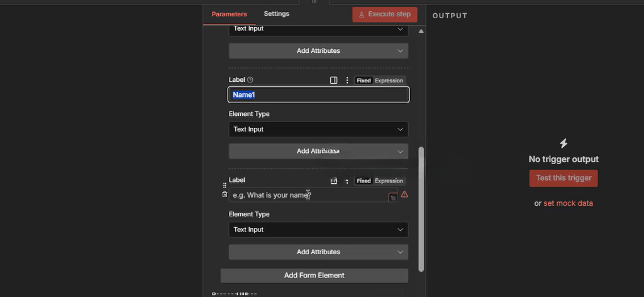The width and height of the screenshot is (644, 297).
Task: Expand Add Attributes below Name1 element
Action: (x=318, y=151)
